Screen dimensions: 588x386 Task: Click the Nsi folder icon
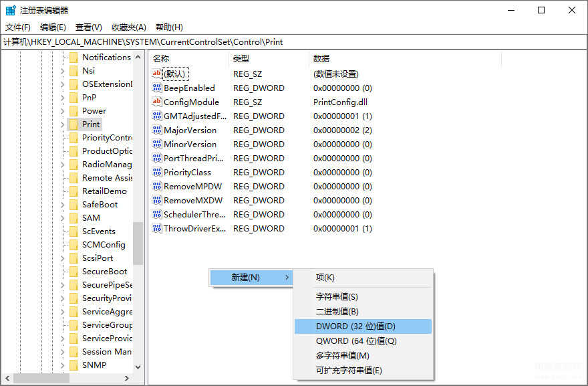[x=74, y=71]
